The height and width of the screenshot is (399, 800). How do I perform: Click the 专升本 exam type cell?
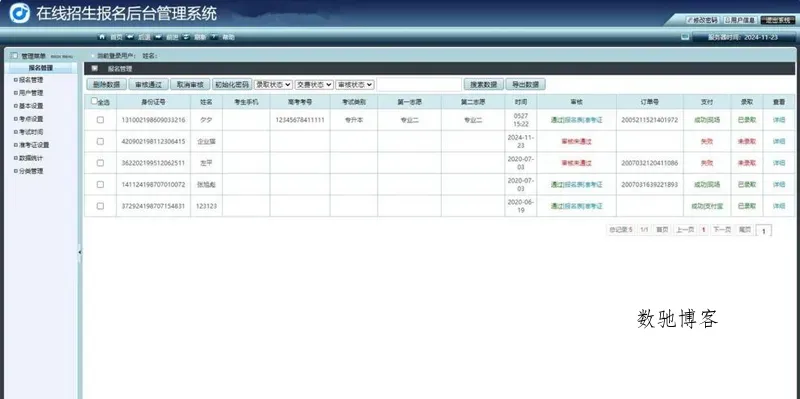[354, 120]
